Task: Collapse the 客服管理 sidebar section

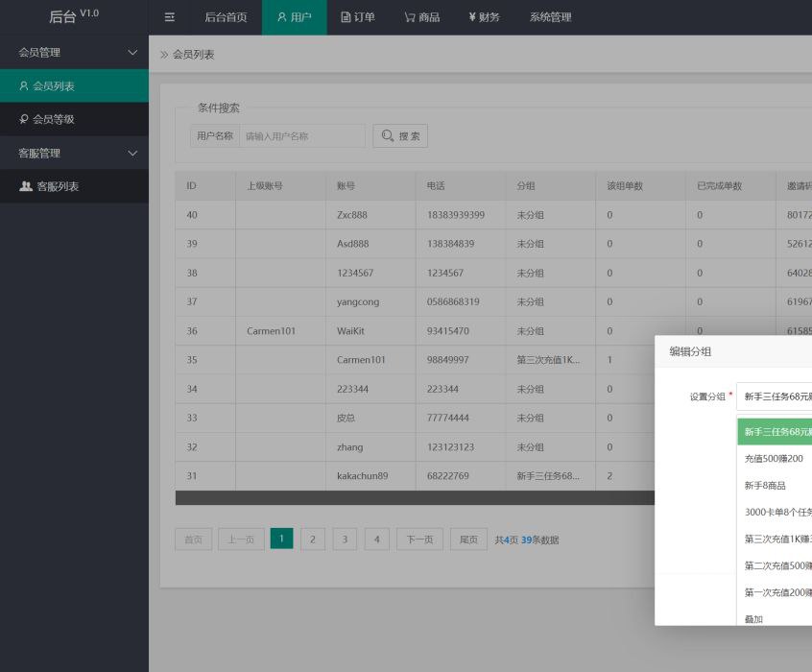Action: coord(132,153)
